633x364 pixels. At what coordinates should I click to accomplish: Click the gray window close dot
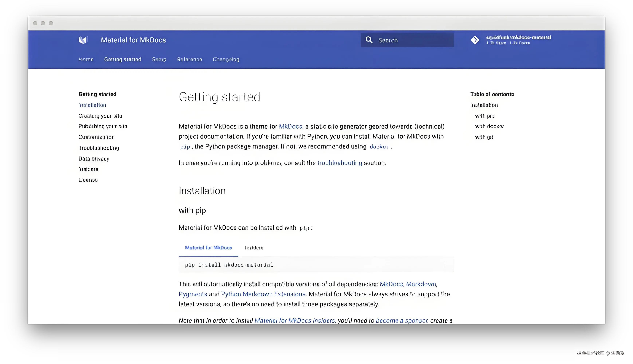coord(35,23)
